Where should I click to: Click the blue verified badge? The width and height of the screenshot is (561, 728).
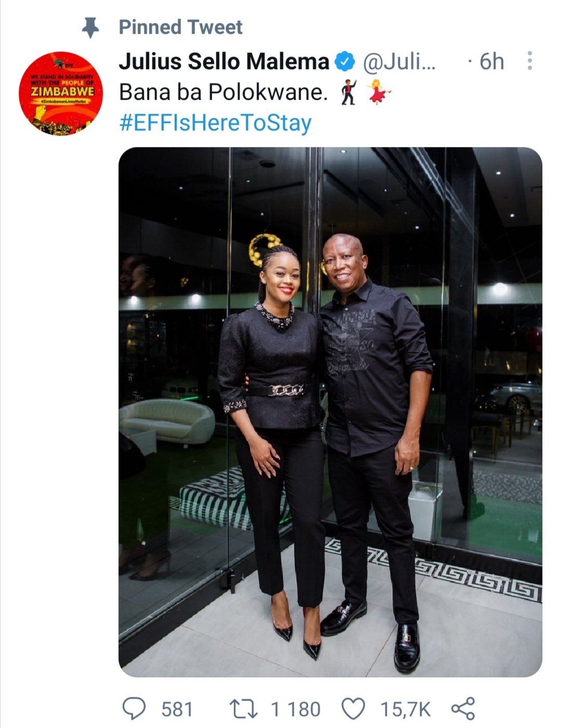(344, 61)
